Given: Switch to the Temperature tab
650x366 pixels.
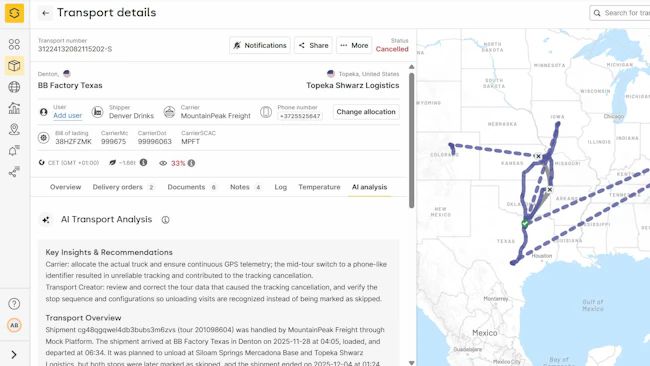Looking at the screenshot, I should point(319,187).
